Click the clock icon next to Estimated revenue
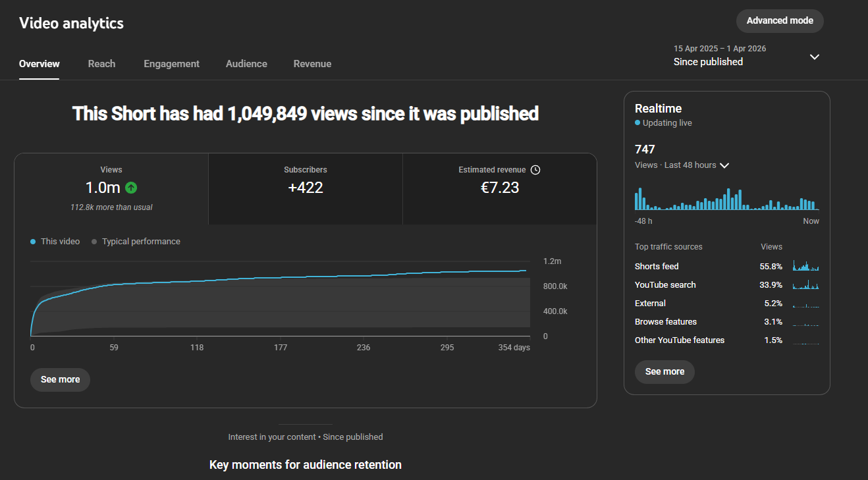The height and width of the screenshot is (480, 868). tap(535, 170)
